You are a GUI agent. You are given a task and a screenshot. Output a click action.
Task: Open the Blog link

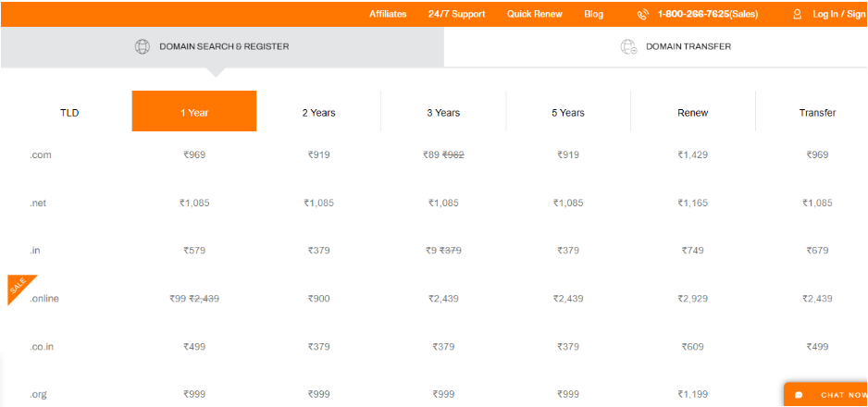click(x=593, y=15)
